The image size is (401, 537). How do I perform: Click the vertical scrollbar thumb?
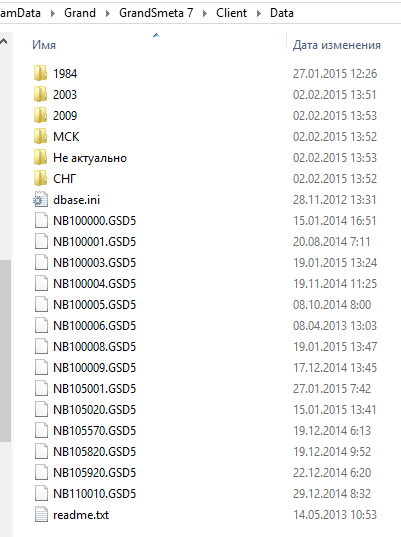pyautogui.click(x=5, y=351)
